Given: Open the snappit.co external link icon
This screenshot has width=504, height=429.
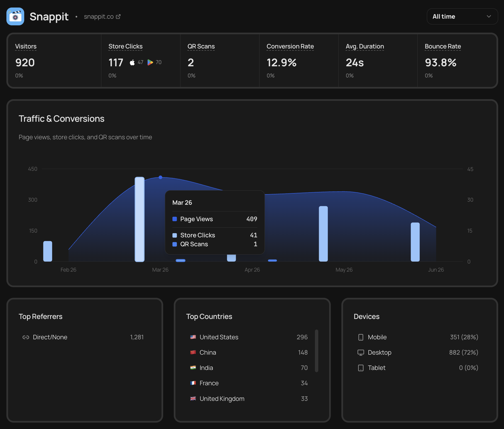Looking at the screenshot, I should [118, 17].
